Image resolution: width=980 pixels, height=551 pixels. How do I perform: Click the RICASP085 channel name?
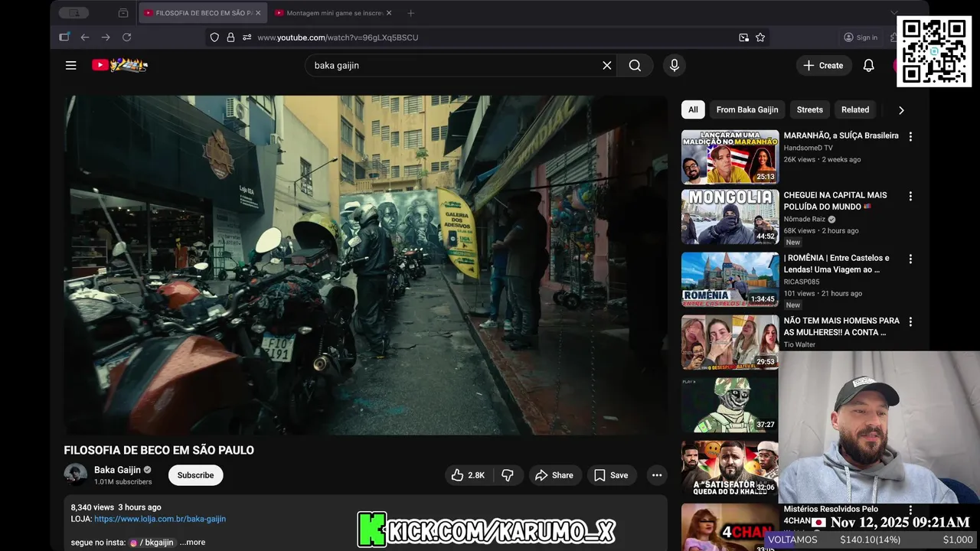click(802, 282)
